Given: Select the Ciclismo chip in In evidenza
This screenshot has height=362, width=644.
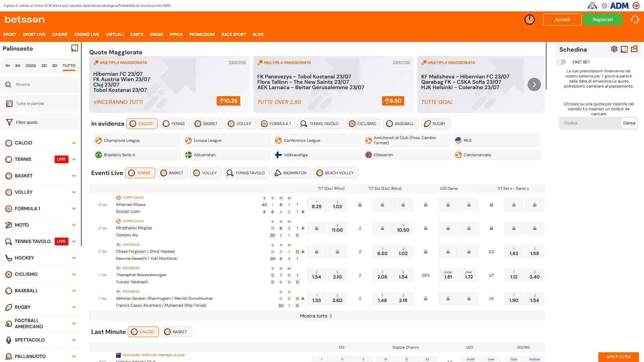Looking at the screenshot, I should (363, 124).
